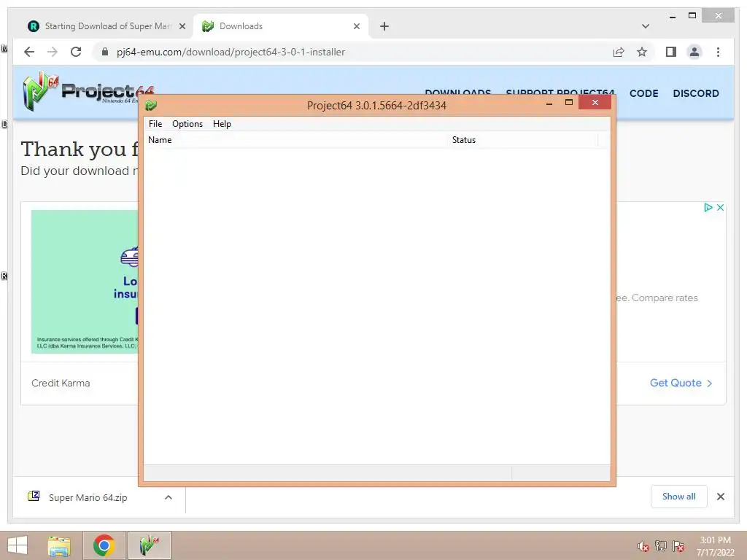Screen dimensions: 747x560
Task: Minimize the Chrome window
Action: 672,16
